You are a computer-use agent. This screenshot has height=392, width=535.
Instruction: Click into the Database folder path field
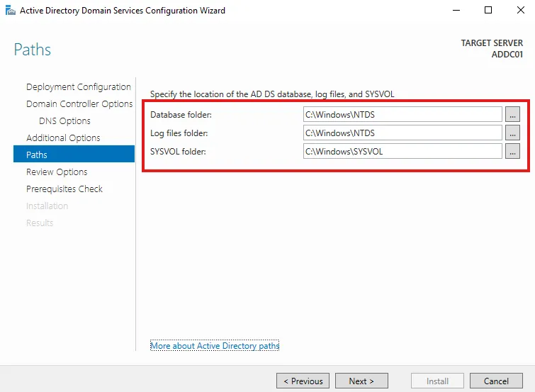tap(402, 114)
